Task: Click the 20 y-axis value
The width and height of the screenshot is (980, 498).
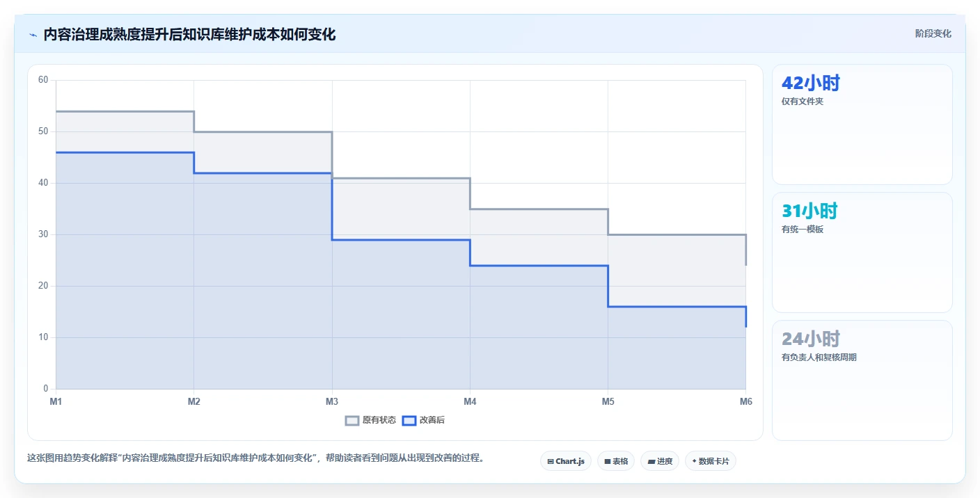Action: click(x=43, y=286)
